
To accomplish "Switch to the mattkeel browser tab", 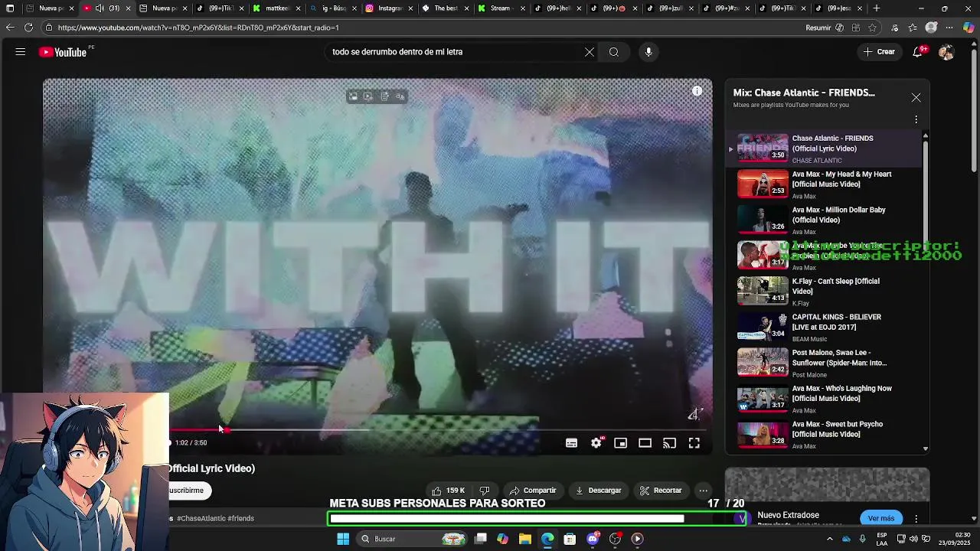I will [276, 8].
